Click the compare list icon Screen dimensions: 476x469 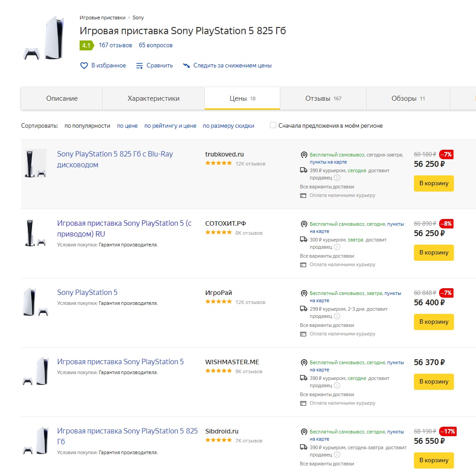[x=139, y=66]
